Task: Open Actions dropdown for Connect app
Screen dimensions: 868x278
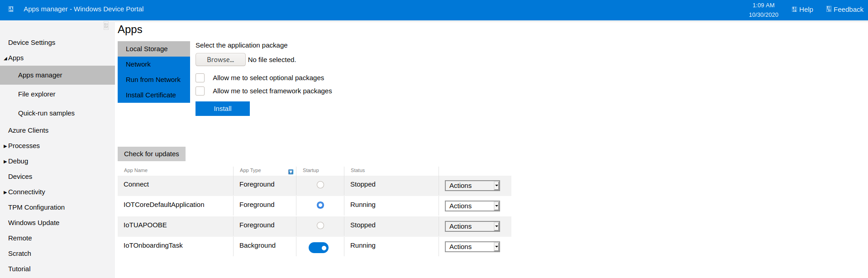Action: [x=472, y=186]
